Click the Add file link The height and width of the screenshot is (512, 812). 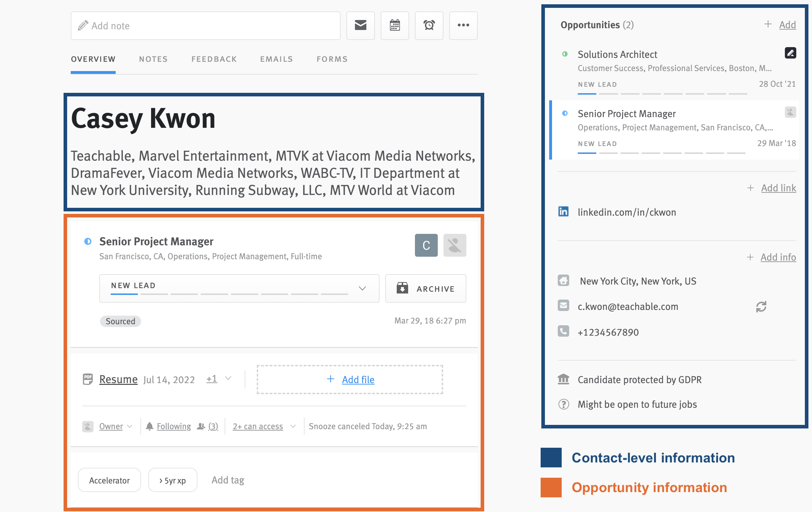358,379
